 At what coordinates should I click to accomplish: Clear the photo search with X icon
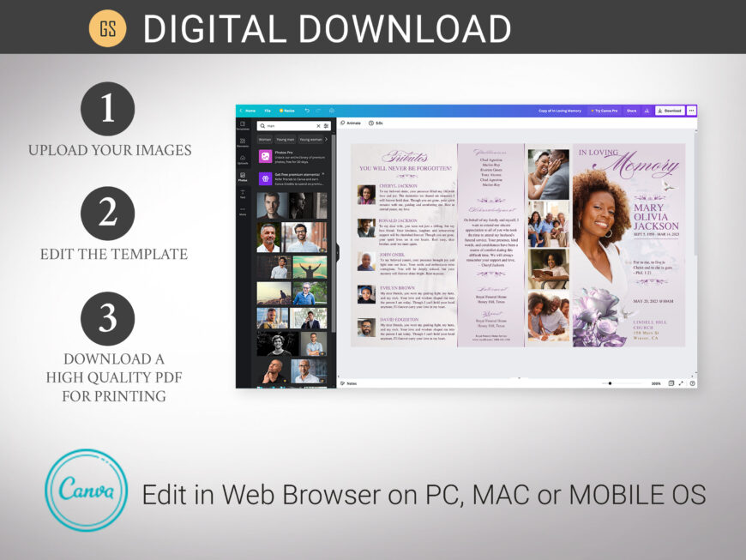(318, 126)
